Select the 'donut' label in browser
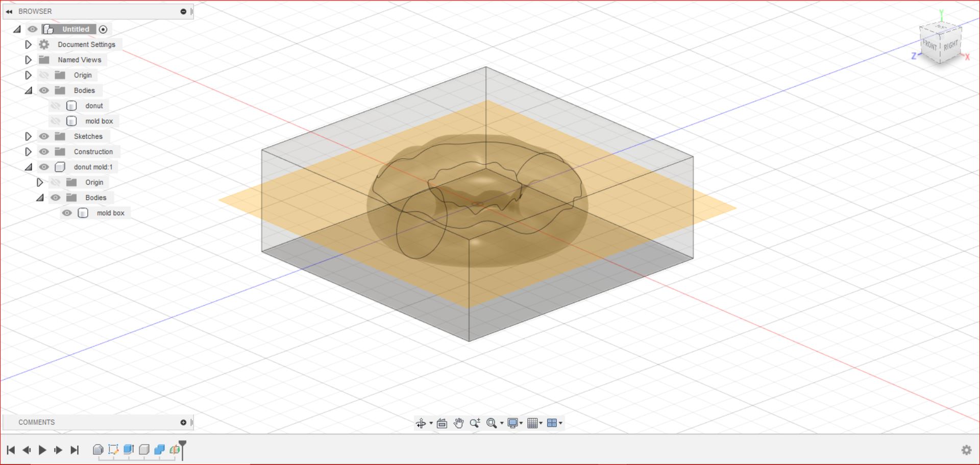 coord(94,106)
